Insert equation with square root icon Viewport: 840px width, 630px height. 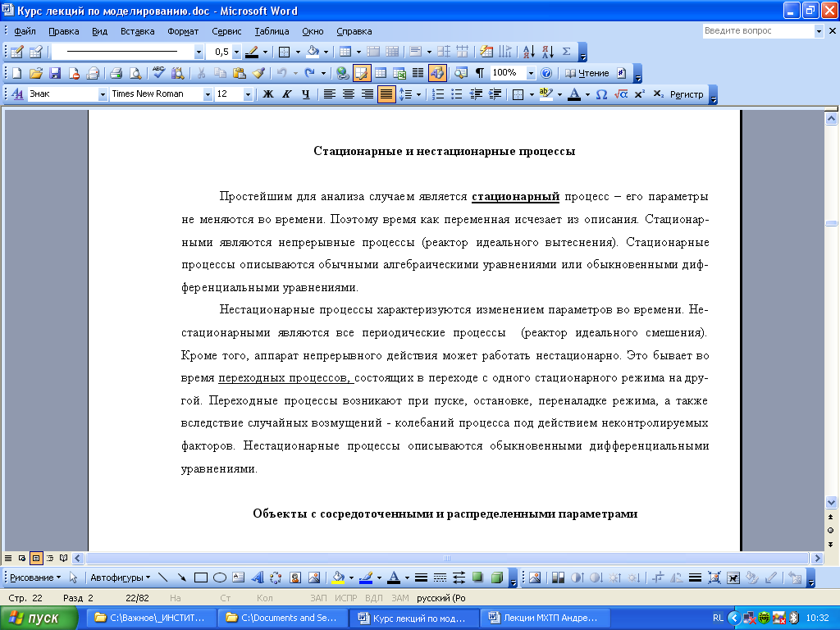620,94
